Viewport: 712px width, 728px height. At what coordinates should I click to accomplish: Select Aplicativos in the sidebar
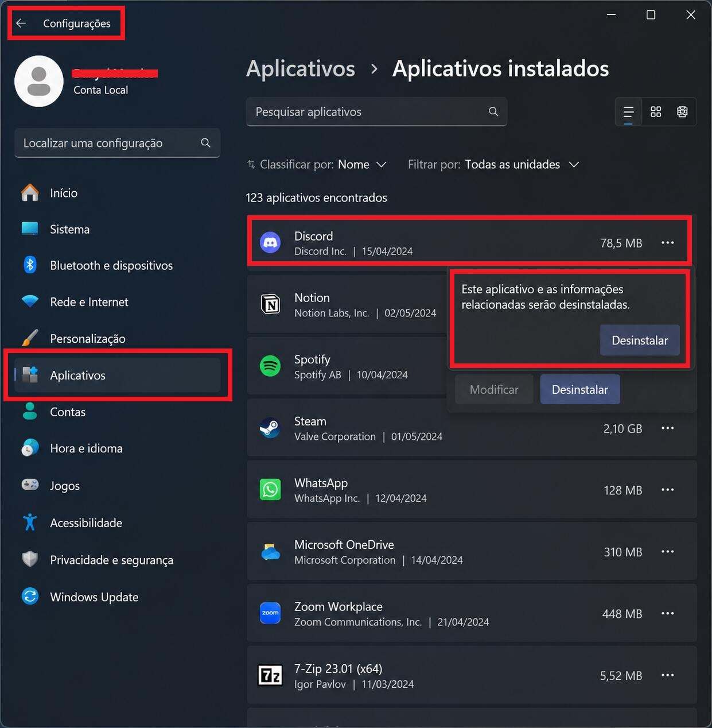[x=117, y=375]
